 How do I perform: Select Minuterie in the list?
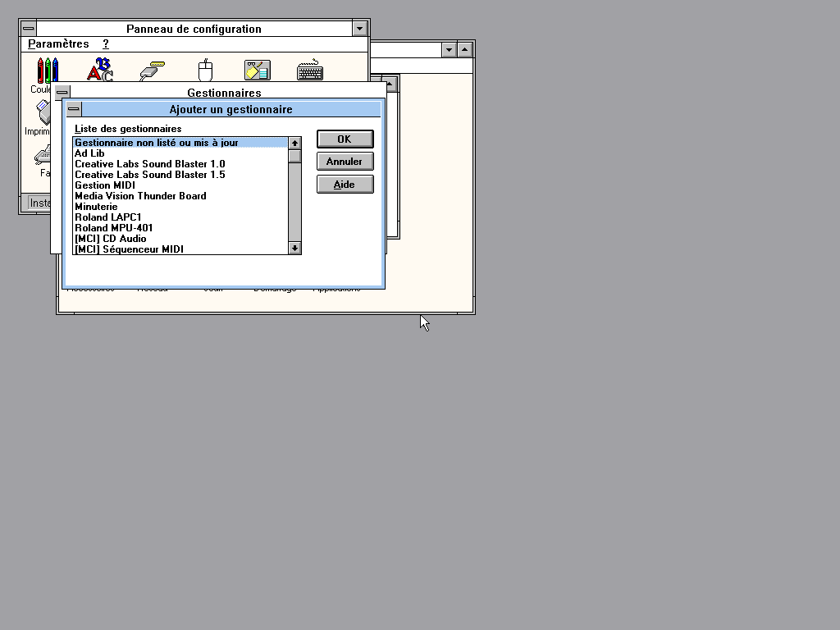(180, 207)
